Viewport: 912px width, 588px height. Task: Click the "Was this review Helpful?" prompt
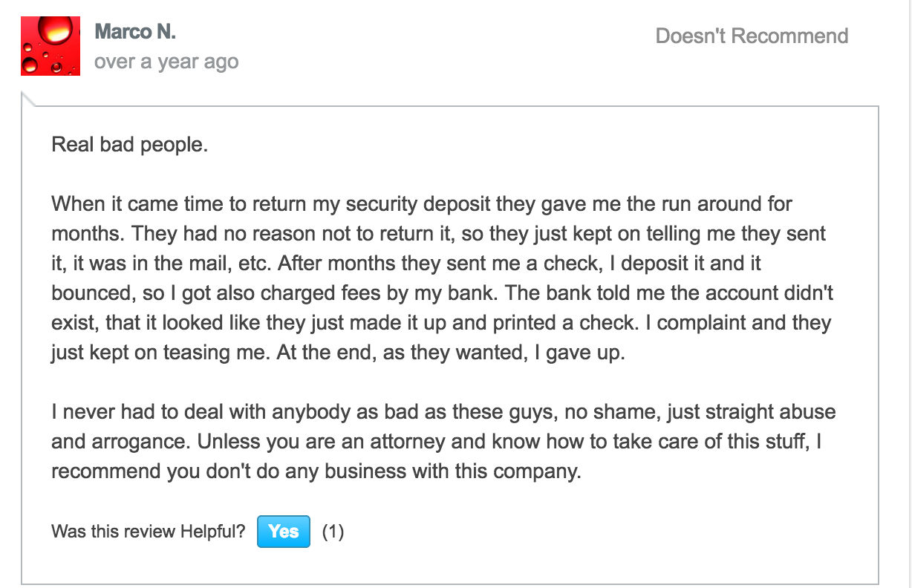coord(148,532)
